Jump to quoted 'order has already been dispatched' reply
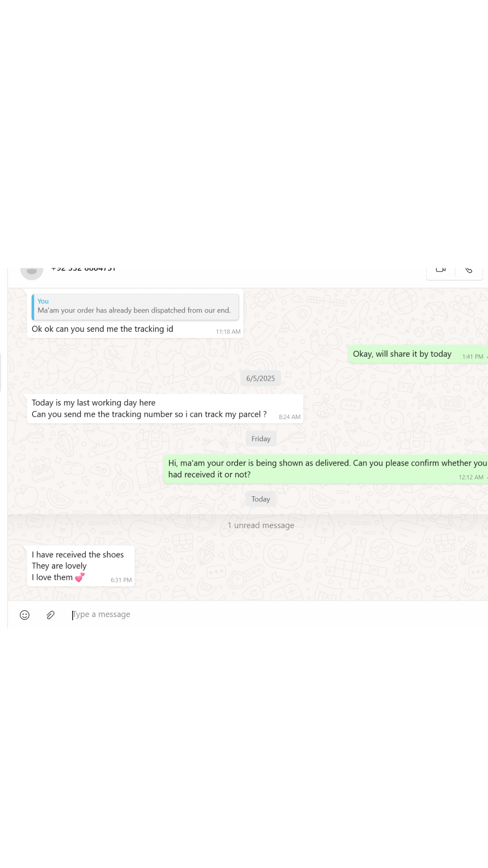Image resolution: width=488 pixels, height=868 pixels. pyautogui.click(x=135, y=307)
